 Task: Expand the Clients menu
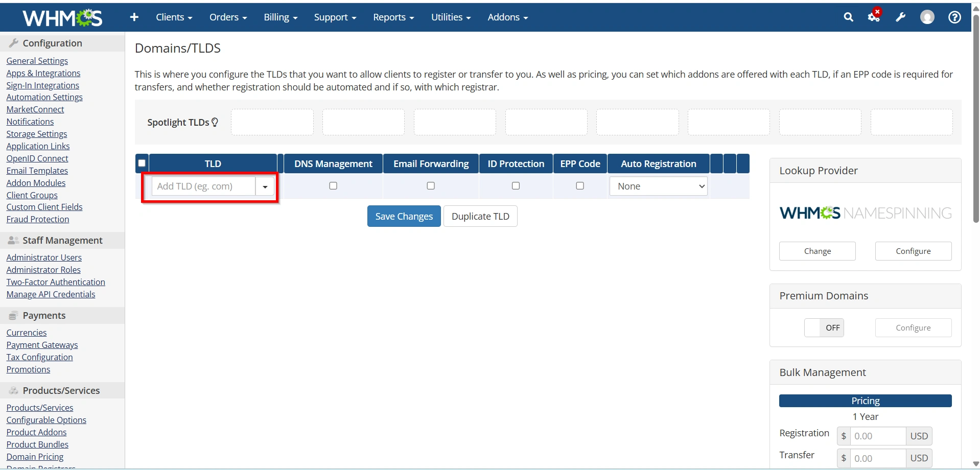tap(174, 17)
